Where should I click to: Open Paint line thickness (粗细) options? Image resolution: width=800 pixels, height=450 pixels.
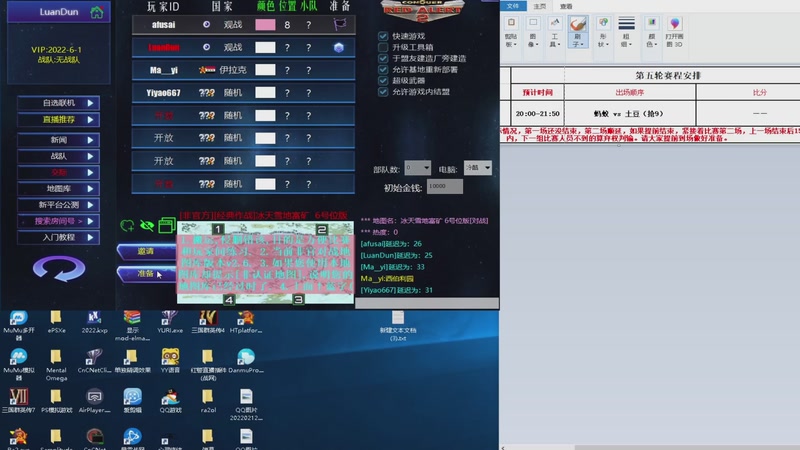(626, 32)
